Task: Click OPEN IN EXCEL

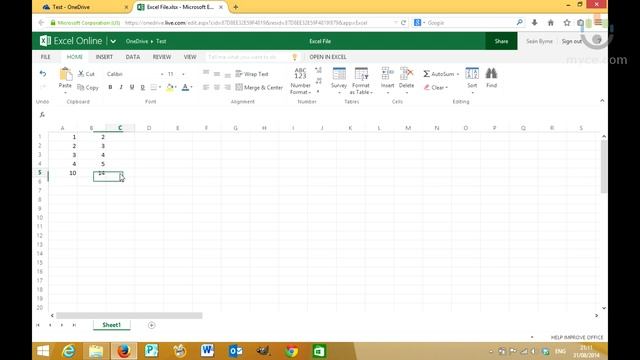Action: pyautogui.click(x=328, y=57)
